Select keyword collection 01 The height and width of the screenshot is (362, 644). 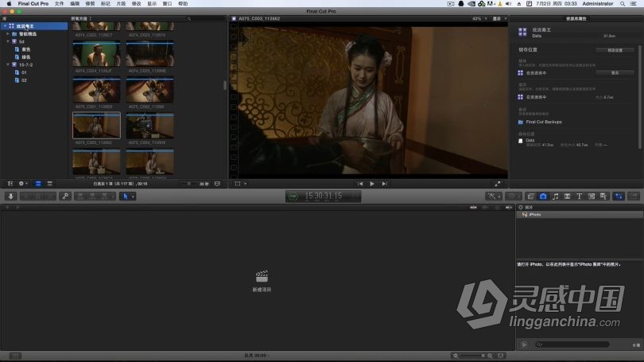tap(24, 72)
